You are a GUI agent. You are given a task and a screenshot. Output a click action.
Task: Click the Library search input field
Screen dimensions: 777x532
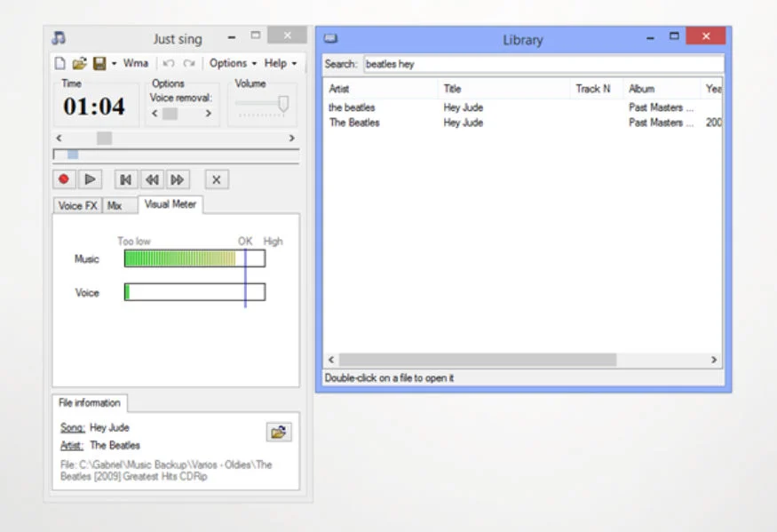(542, 64)
